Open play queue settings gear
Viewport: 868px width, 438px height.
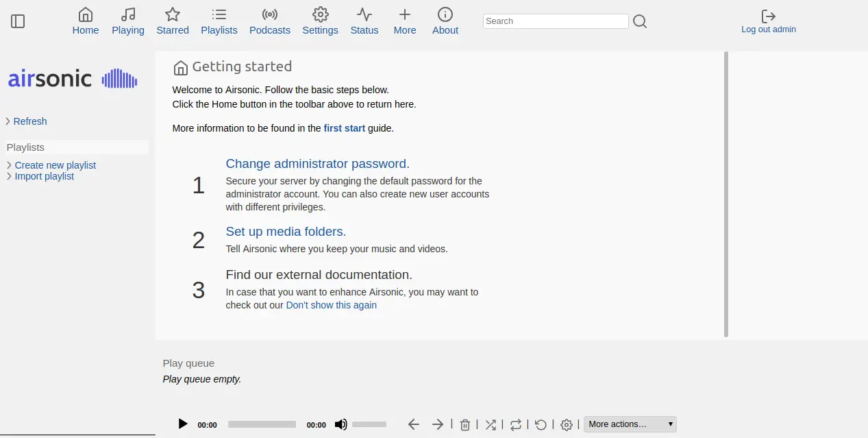point(567,424)
